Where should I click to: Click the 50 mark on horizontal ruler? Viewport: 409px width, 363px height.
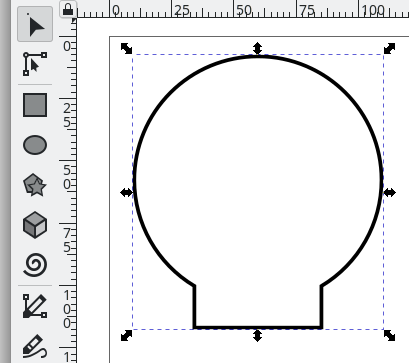pyautogui.click(x=244, y=11)
